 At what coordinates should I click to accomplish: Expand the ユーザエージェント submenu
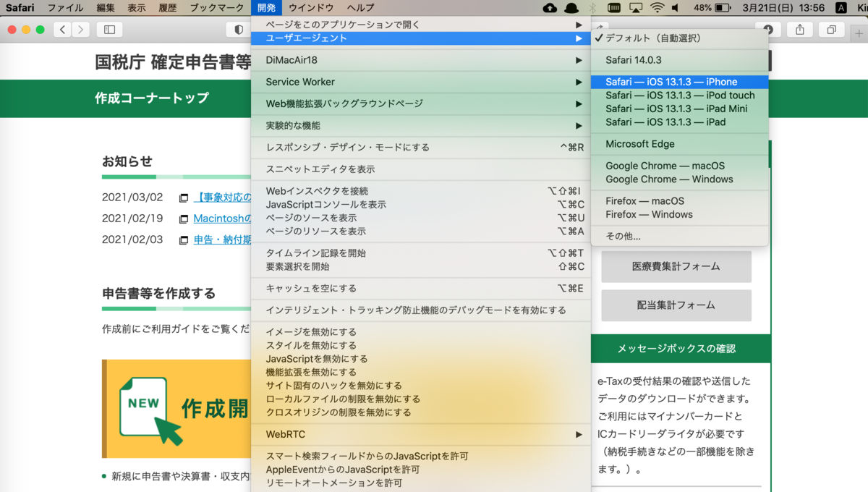[x=421, y=38]
